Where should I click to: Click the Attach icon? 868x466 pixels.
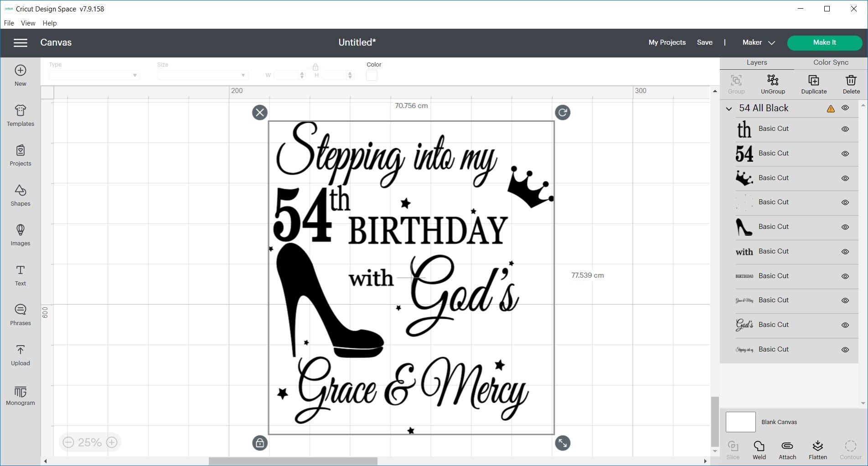[x=787, y=449]
